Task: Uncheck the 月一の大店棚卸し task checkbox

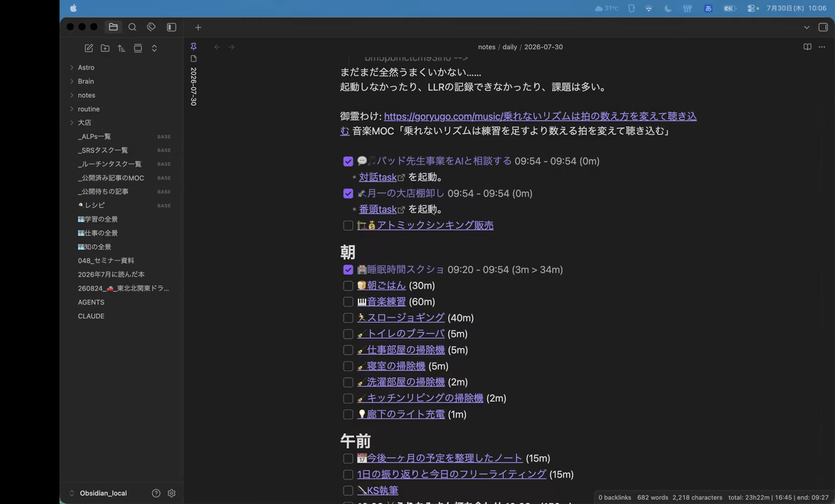Action: [348, 193]
